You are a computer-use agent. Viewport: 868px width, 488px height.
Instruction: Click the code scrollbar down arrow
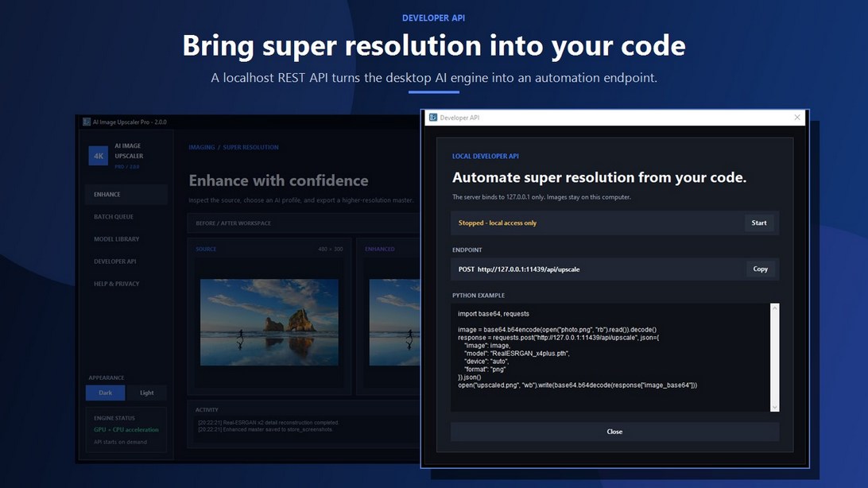coord(774,407)
